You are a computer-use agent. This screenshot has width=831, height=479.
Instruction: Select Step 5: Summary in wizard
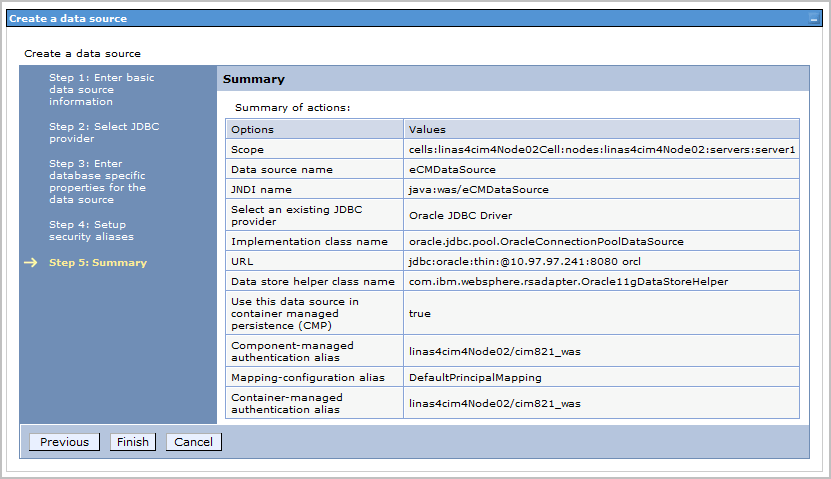pyautogui.click(x=97, y=263)
